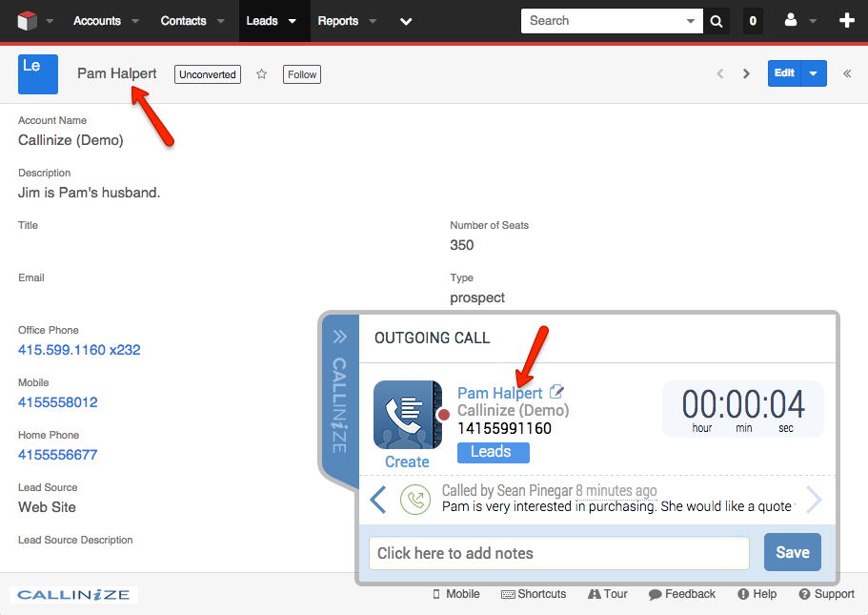Collapse the Callinize panel double-arrow
Viewport: 868px width, 615px height.
339,337
